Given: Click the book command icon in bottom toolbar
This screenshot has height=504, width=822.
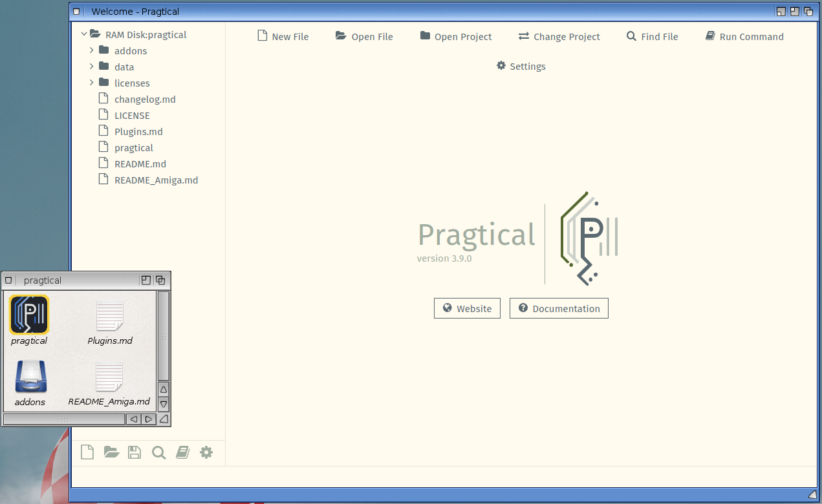Looking at the screenshot, I should coord(182,452).
